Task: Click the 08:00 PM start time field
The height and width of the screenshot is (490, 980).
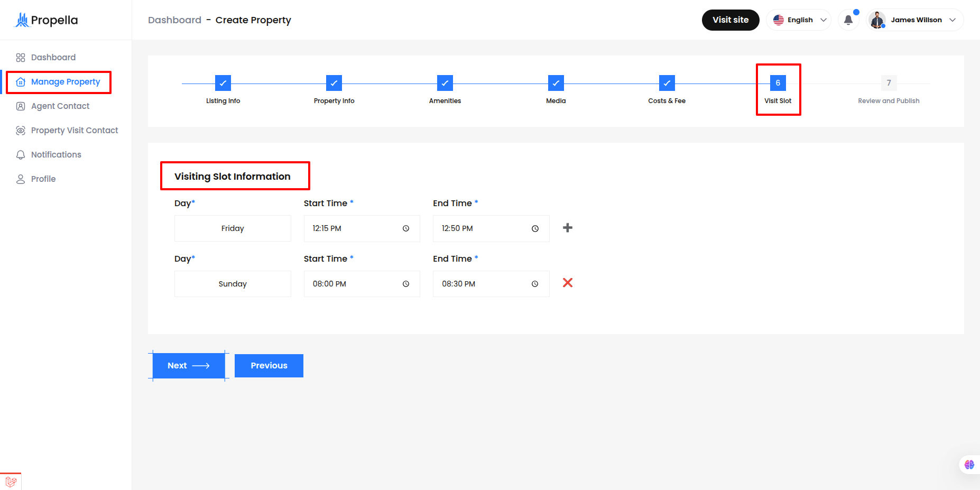Action: point(362,284)
